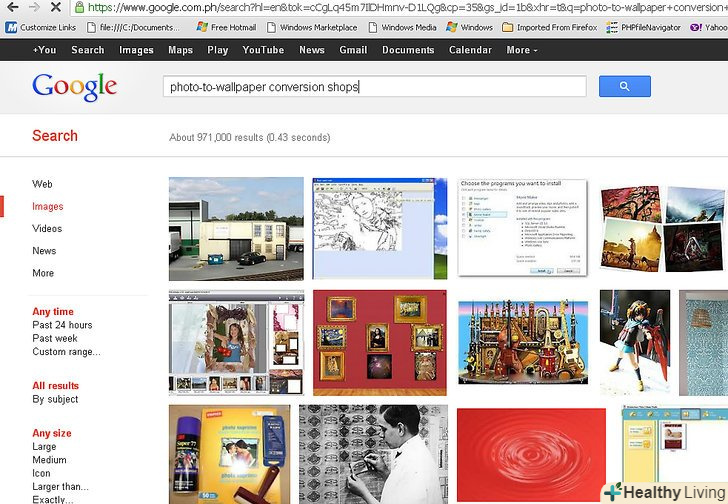Open the Larger than... size filter
The image size is (728, 504).
pyautogui.click(x=60, y=487)
